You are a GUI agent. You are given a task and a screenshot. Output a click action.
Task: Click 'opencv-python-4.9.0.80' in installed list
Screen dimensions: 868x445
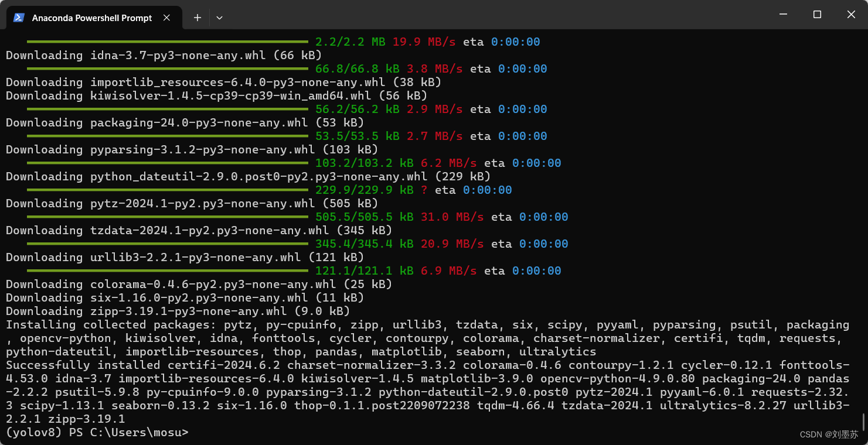[618, 379]
